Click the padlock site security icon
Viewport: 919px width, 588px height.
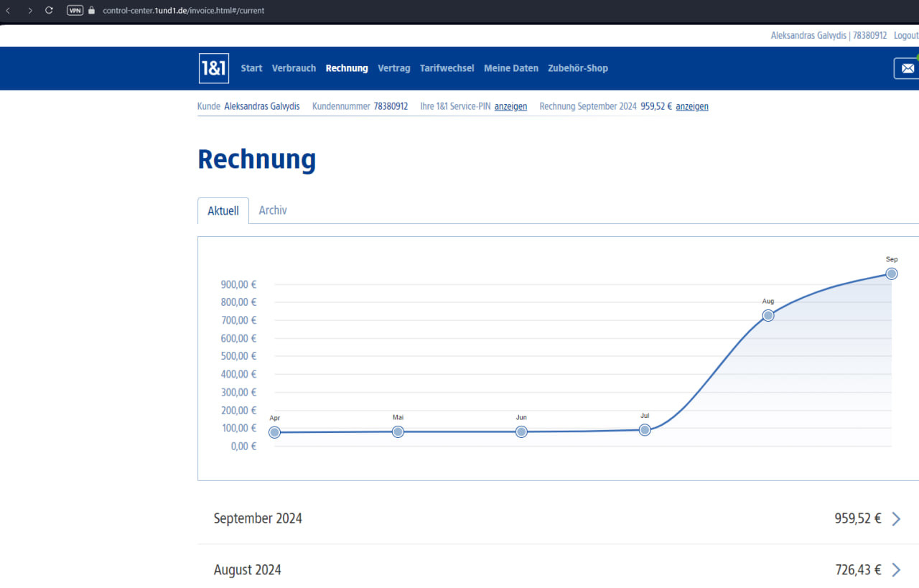coord(91,11)
